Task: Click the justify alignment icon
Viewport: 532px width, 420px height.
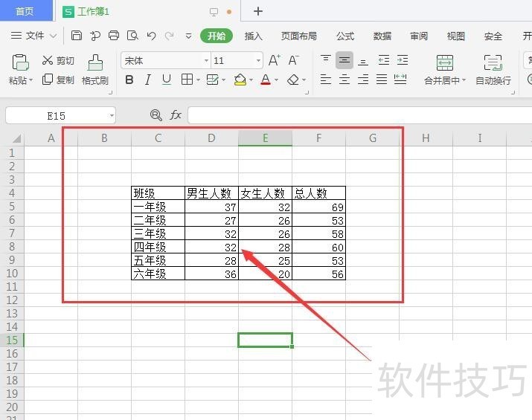Action: (x=382, y=80)
